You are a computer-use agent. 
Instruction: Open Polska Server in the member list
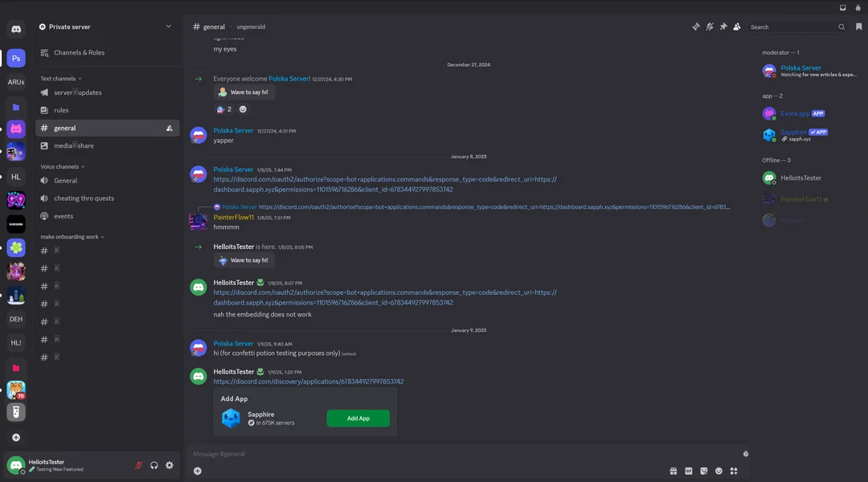point(809,70)
